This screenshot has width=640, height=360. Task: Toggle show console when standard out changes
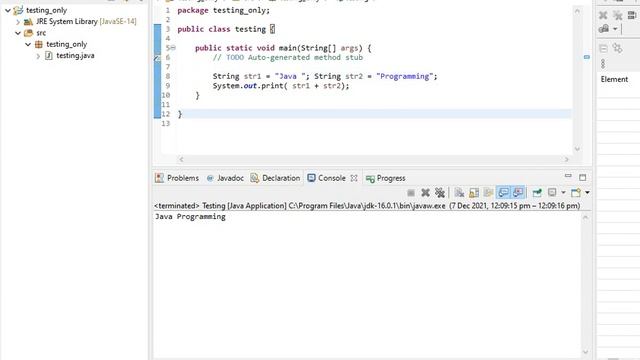point(503,193)
